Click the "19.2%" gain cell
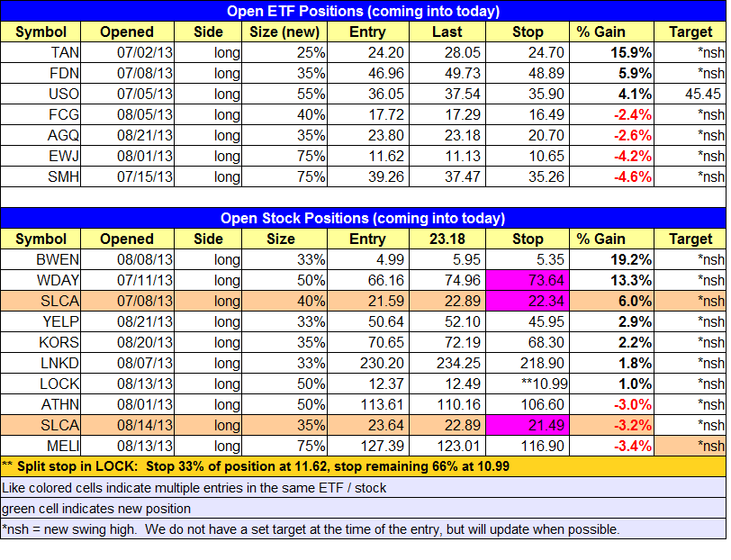 click(x=611, y=259)
